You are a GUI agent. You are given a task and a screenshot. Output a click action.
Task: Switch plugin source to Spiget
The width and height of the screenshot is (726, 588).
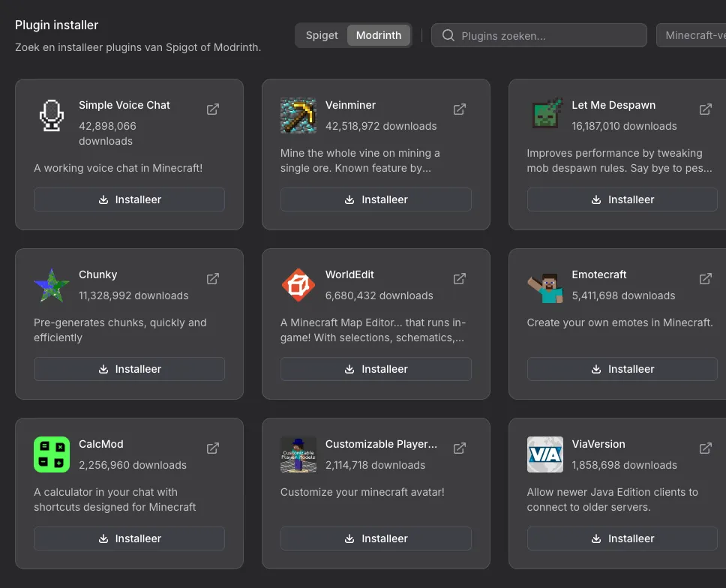(x=322, y=35)
